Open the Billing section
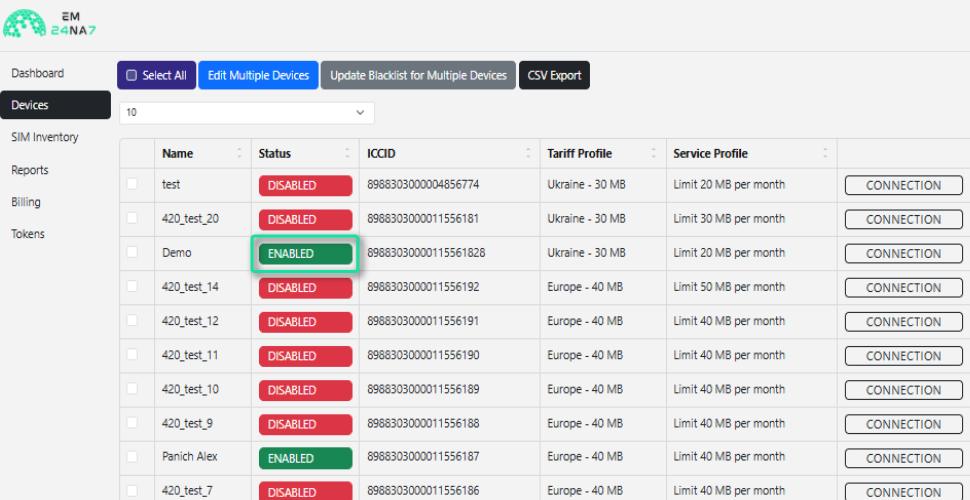This screenshot has width=970, height=500. coord(26,202)
